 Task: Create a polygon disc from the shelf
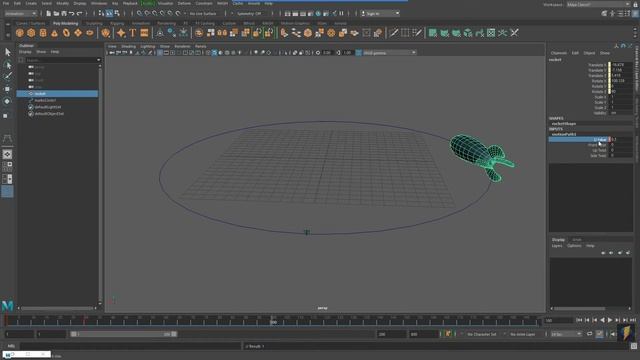pos(89,33)
